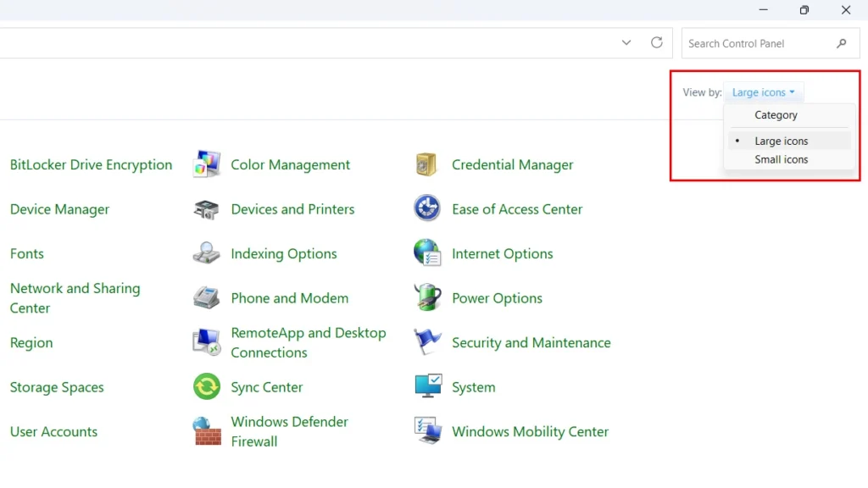Open Sync Center
868x488 pixels.
[267, 387]
